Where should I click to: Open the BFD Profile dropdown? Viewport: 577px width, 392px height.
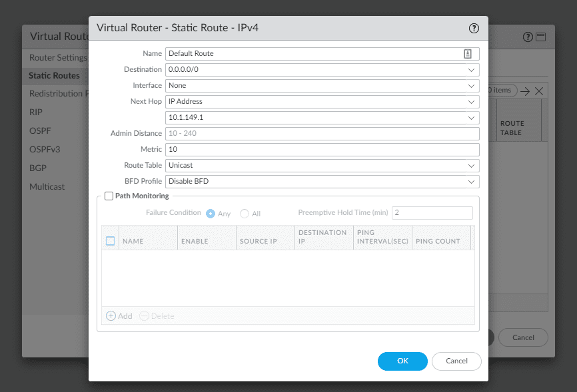[x=471, y=181]
